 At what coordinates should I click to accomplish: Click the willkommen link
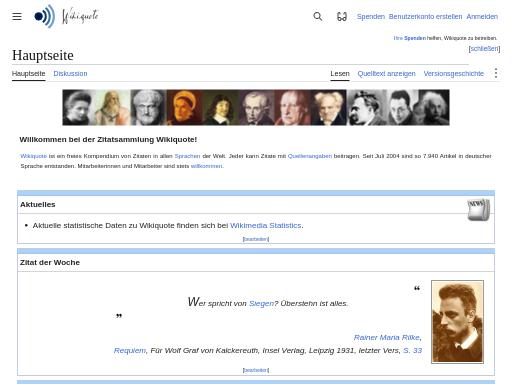point(206,166)
